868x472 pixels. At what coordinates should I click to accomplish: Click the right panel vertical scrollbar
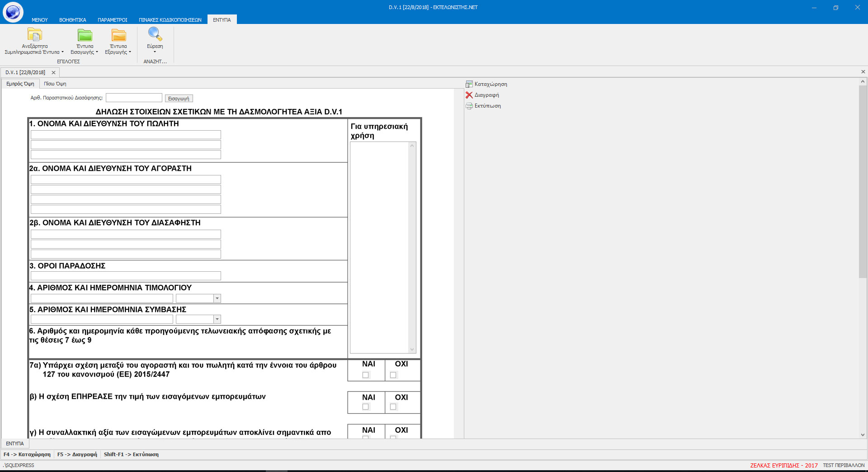[863, 181]
